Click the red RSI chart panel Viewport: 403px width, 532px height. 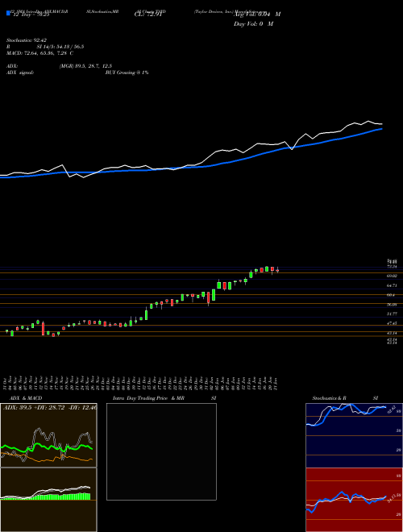[x=354, y=500]
